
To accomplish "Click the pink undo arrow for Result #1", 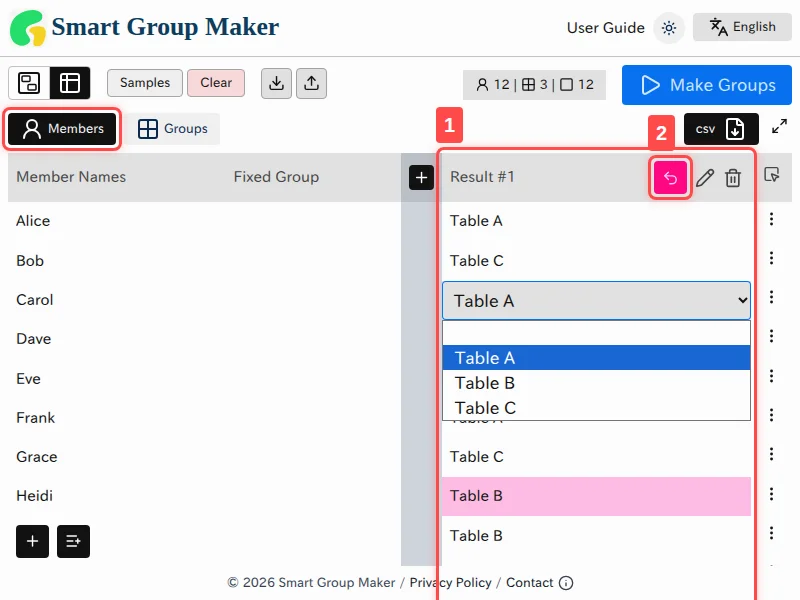I will point(670,178).
